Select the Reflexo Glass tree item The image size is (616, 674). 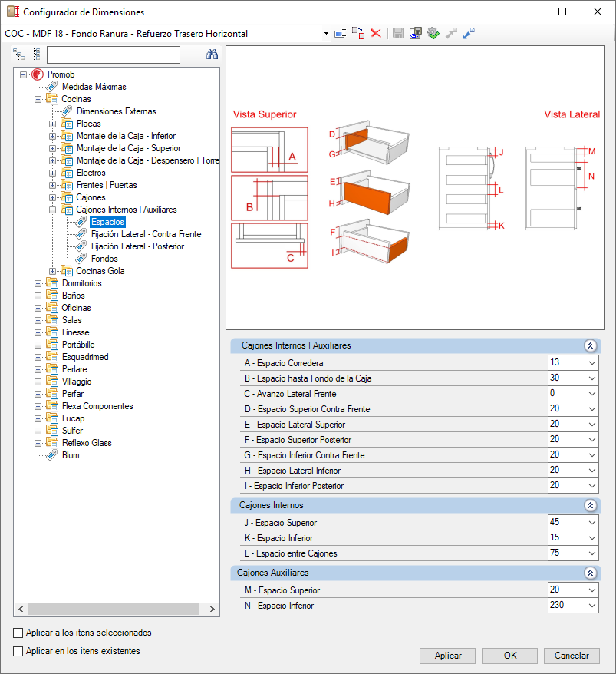tap(87, 443)
